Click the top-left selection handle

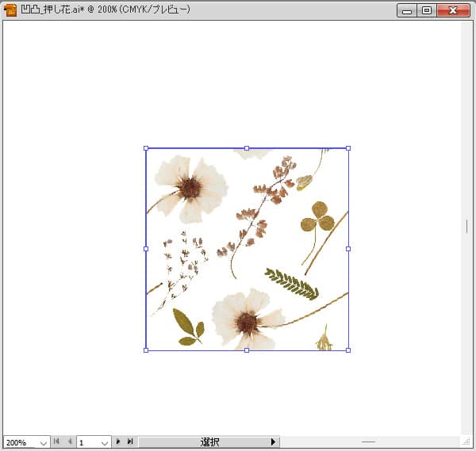pos(146,148)
